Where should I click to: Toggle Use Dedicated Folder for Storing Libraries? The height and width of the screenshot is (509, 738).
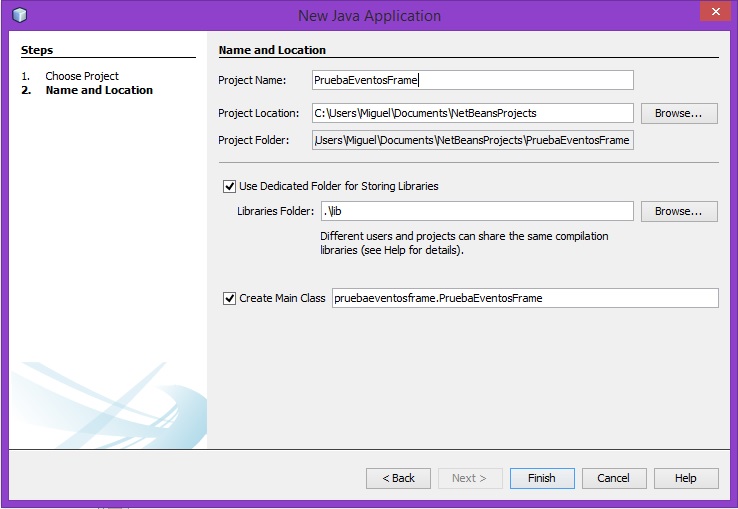tap(230, 186)
